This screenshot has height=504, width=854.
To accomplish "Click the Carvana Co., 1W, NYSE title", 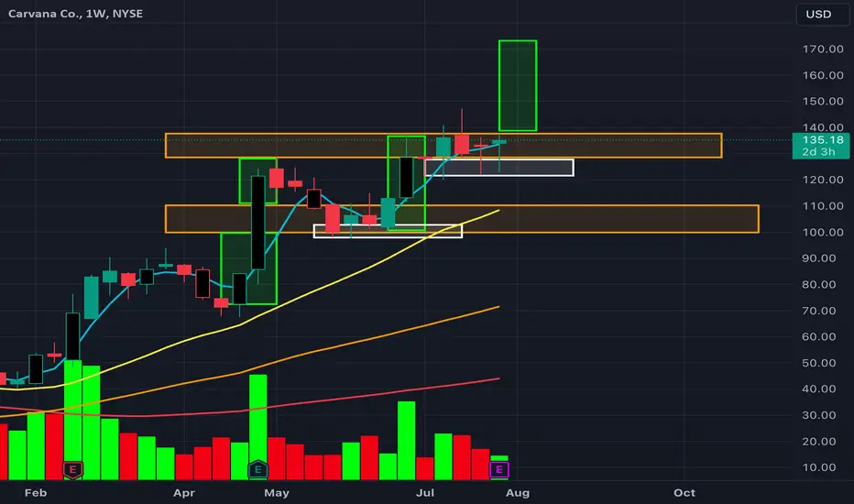I will [x=76, y=14].
